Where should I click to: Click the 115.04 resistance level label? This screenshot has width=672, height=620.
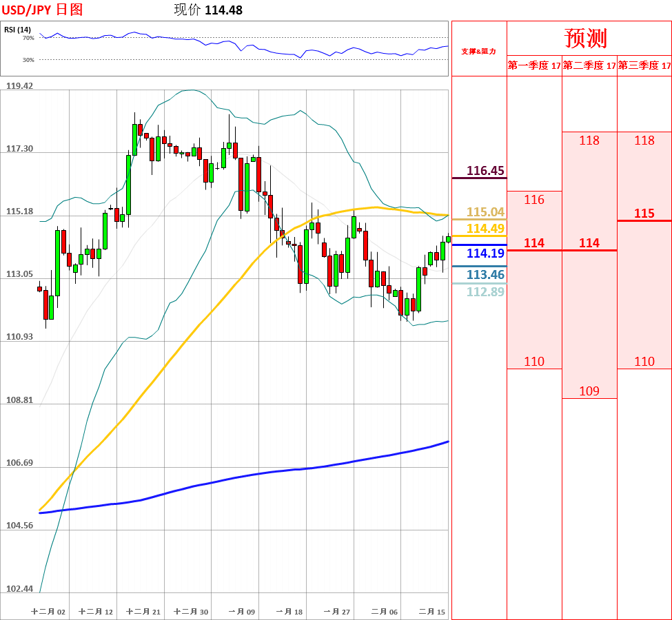pyautogui.click(x=485, y=211)
